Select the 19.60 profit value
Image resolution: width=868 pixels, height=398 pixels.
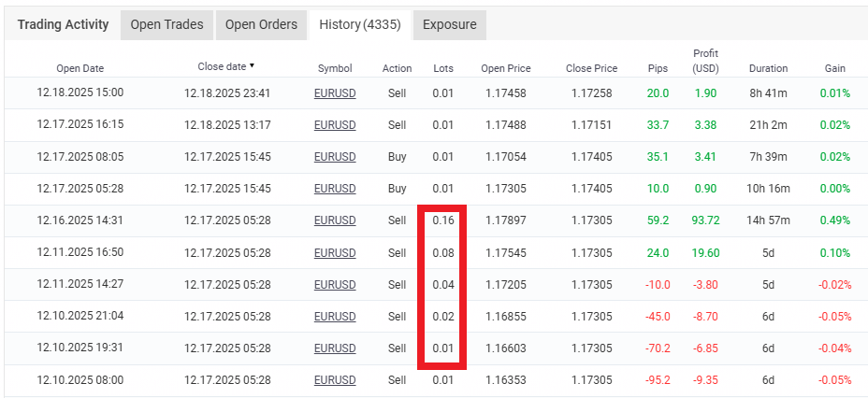click(706, 253)
